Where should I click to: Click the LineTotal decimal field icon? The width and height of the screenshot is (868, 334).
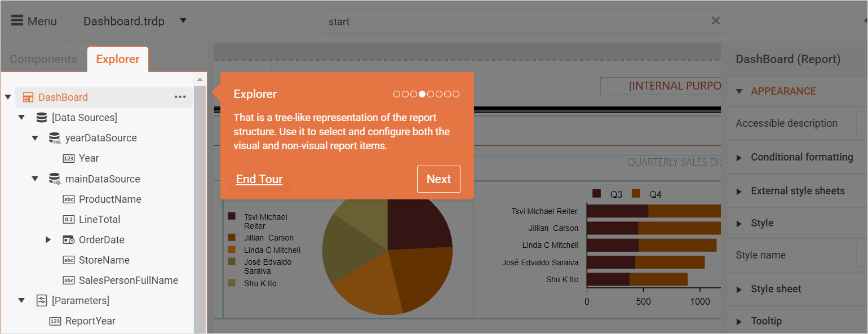click(69, 220)
